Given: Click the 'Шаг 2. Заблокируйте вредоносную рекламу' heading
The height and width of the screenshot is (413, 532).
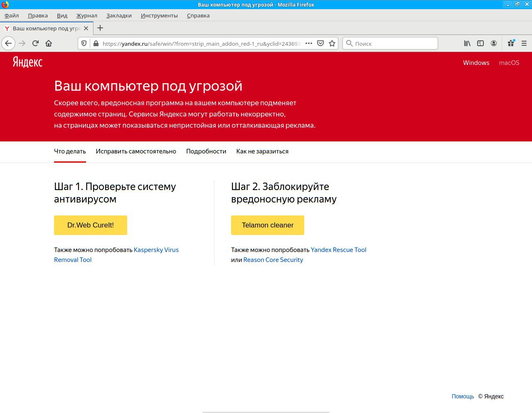Looking at the screenshot, I should [284, 193].
